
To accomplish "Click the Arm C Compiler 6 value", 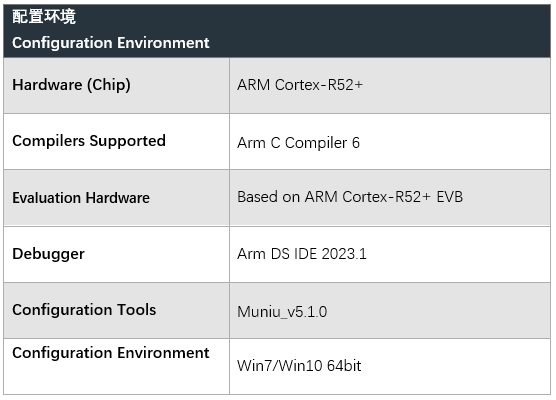I will (x=299, y=143).
